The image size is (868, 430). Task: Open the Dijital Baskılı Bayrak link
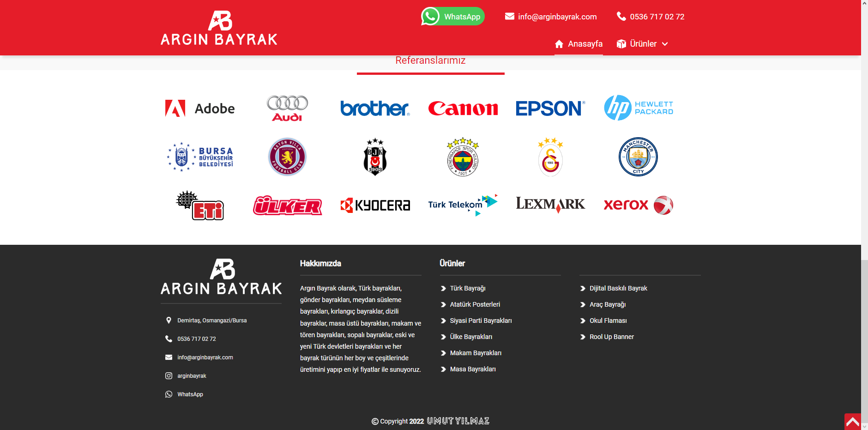(618, 288)
